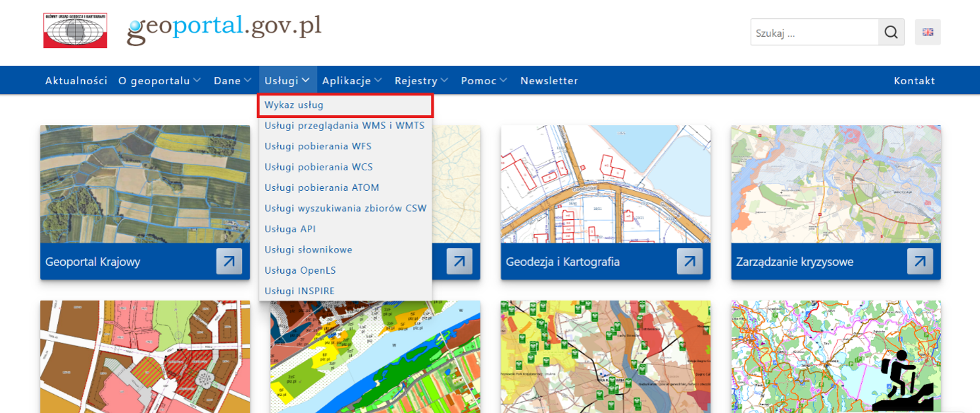Open the geoportal.gov.pl home logo
980x413 pixels.
[x=224, y=29]
